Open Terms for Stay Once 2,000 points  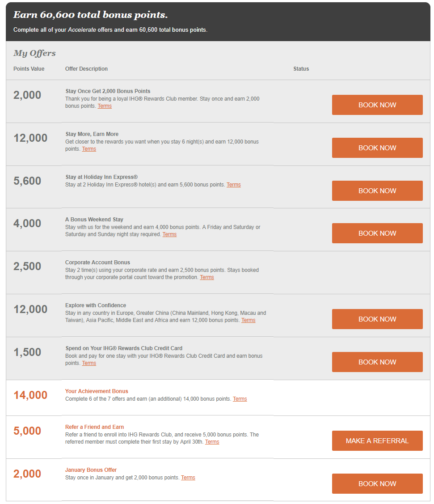click(x=105, y=106)
